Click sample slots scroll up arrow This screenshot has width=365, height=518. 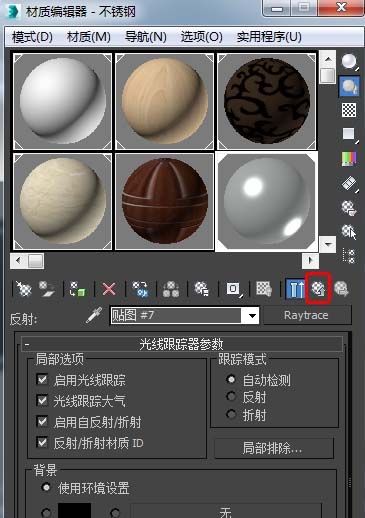[328, 59]
